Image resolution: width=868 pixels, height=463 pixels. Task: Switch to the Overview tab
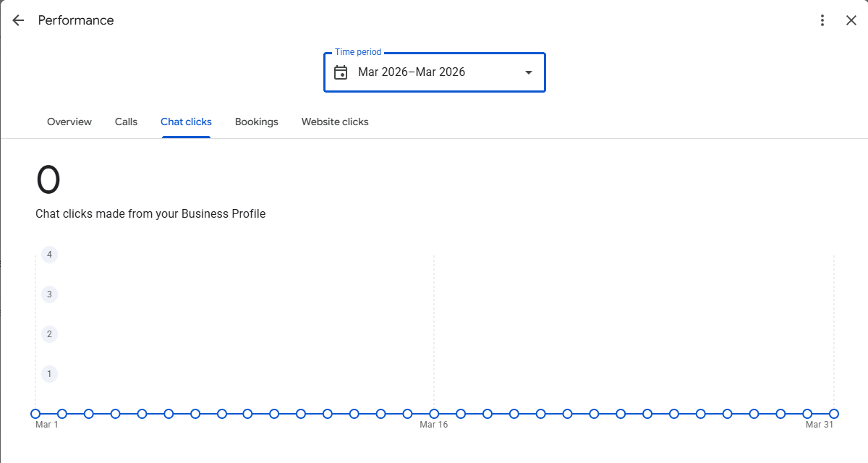pyautogui.click(x=69, y=122)
